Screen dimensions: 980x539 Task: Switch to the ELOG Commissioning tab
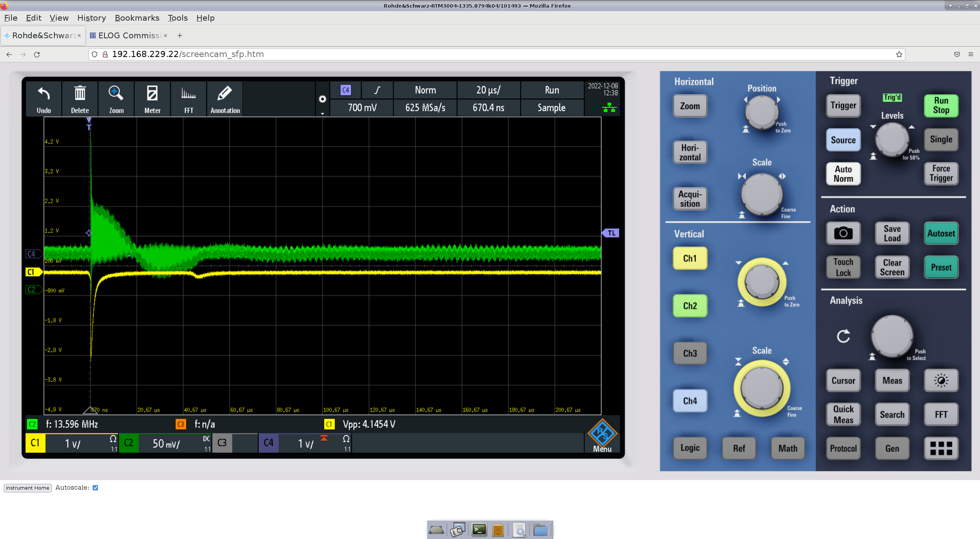point(128,36)
